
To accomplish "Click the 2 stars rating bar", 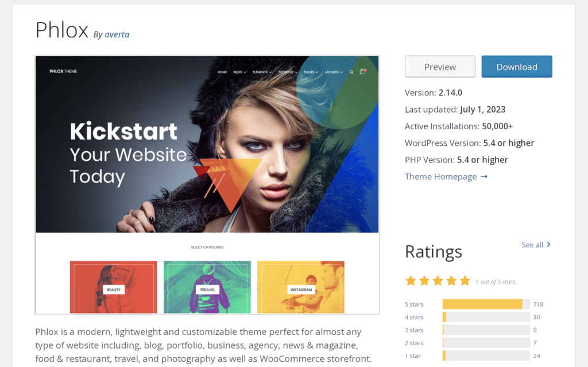I will 486,343.
